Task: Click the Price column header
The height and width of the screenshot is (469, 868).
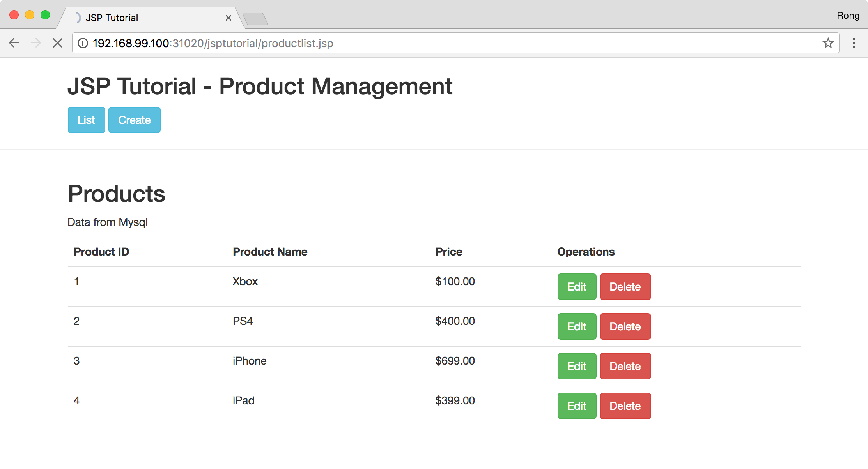Action: [449, 252]
